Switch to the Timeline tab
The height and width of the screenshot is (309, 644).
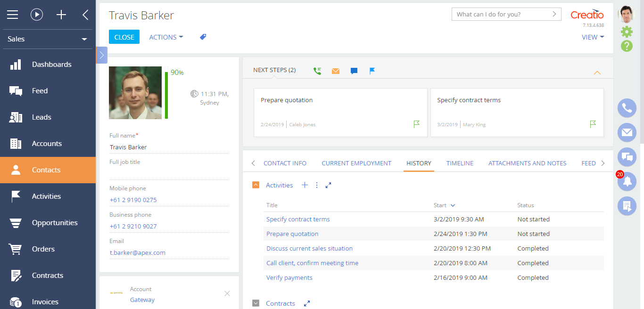(460, 163)
